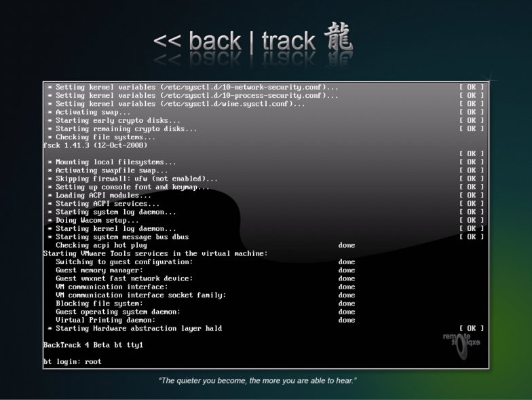Click the 10-network-security.conf kernel variables line
This screenshot has height=400, width=532.
(193, 87)
